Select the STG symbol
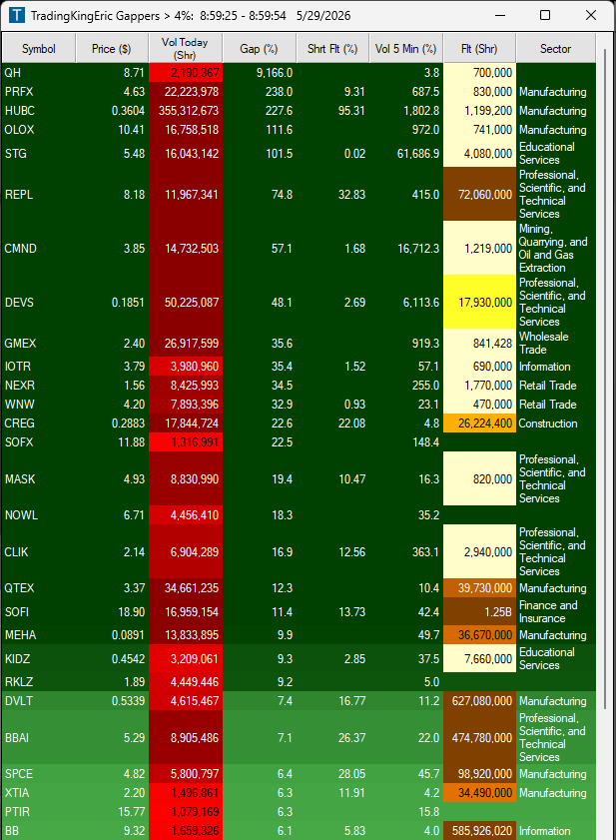This screenshot has width=616, height=840. (x=16, y=154)
